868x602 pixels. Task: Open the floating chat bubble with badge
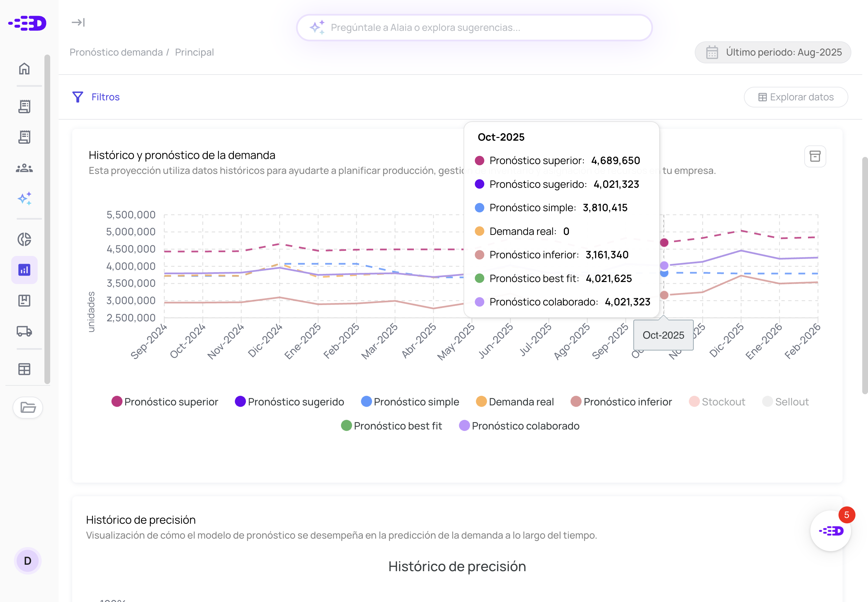coord(831,531)
